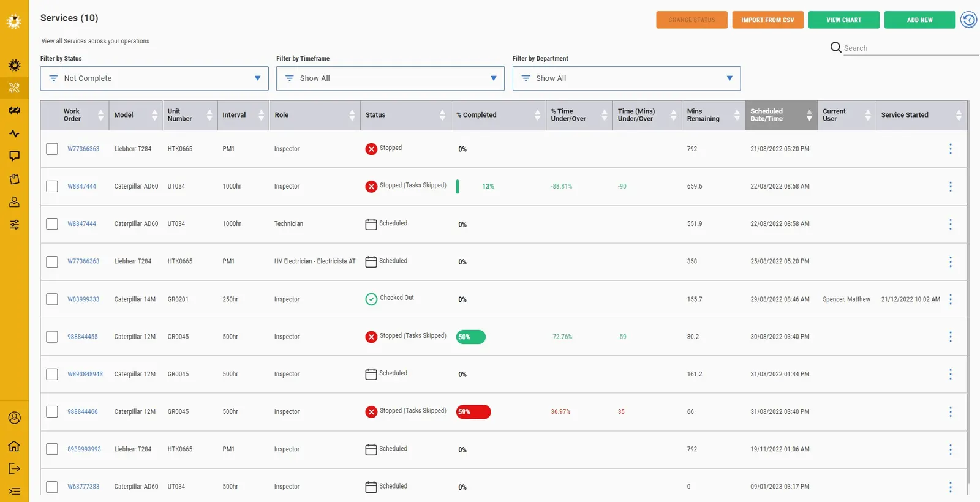Sort by Status column arrows

tap(442, 115)
